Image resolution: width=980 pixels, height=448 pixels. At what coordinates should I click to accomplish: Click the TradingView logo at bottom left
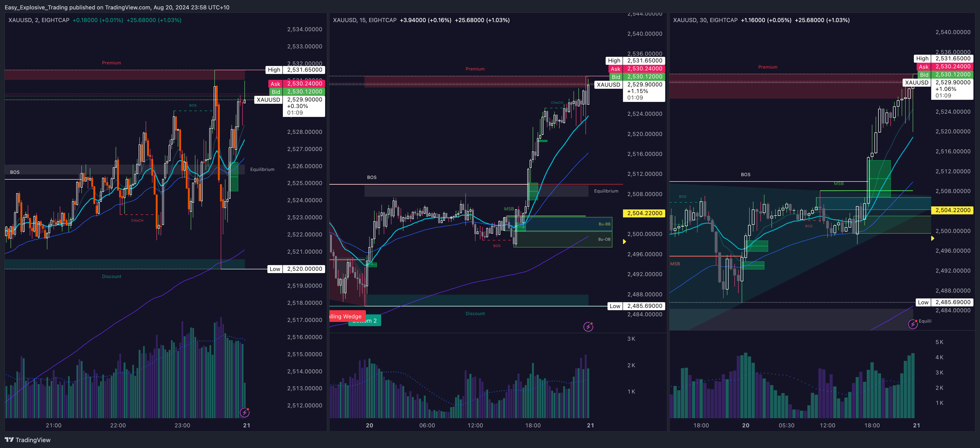tap(27, 440)
